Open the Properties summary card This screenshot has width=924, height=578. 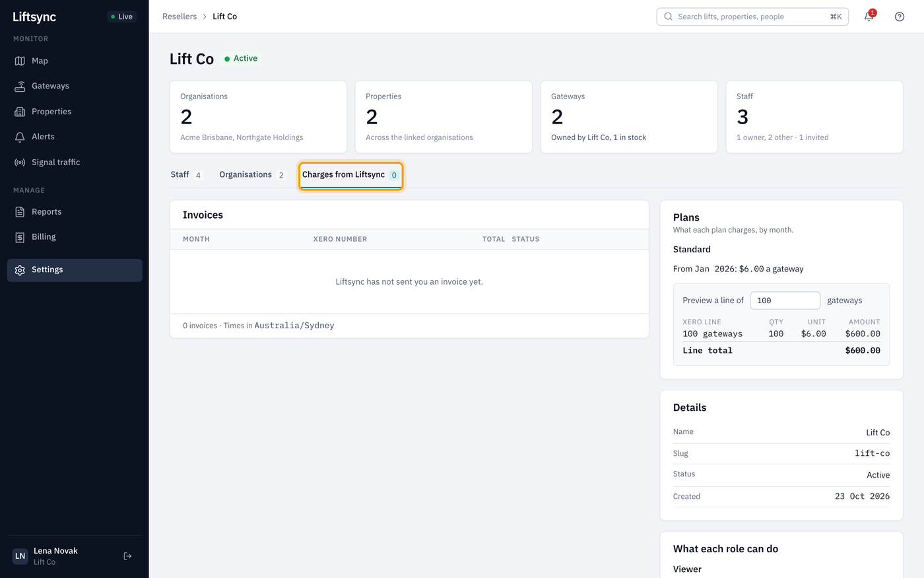444,117
